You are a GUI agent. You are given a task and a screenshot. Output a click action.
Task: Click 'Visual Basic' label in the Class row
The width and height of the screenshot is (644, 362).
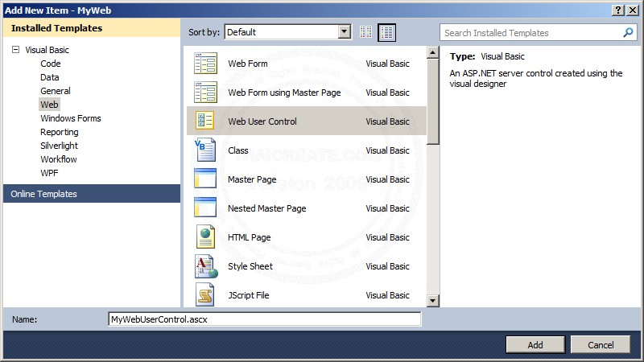coord(387,150)
